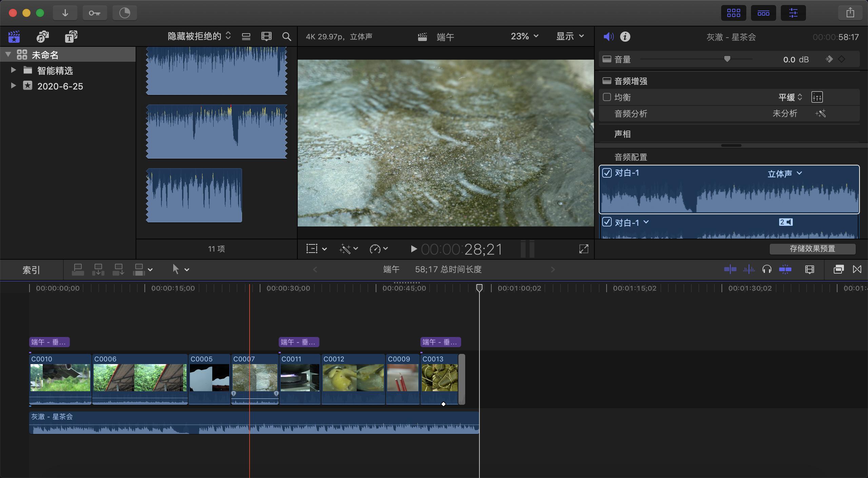
Task: Open the 显示 view menu
Action: 570,36
